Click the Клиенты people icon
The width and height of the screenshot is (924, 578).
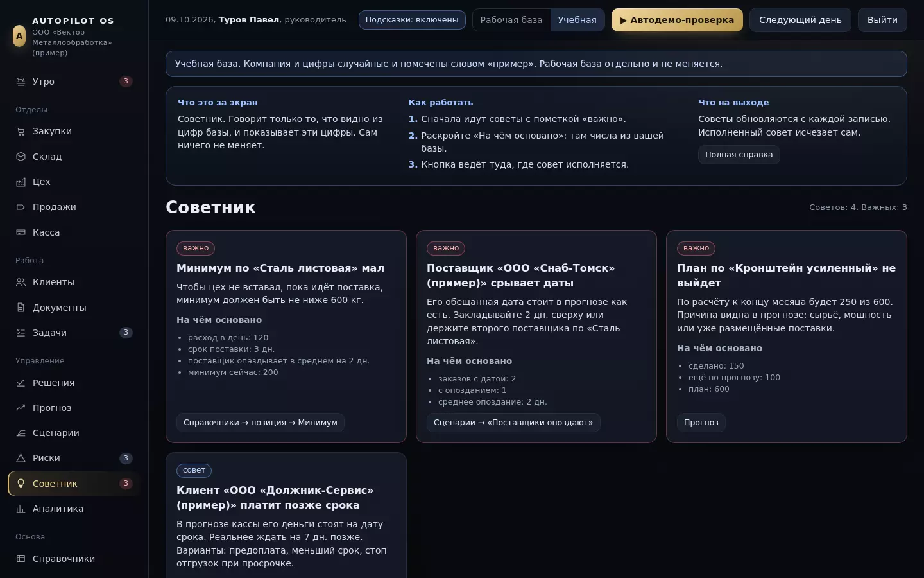click(x=21, y=282)
